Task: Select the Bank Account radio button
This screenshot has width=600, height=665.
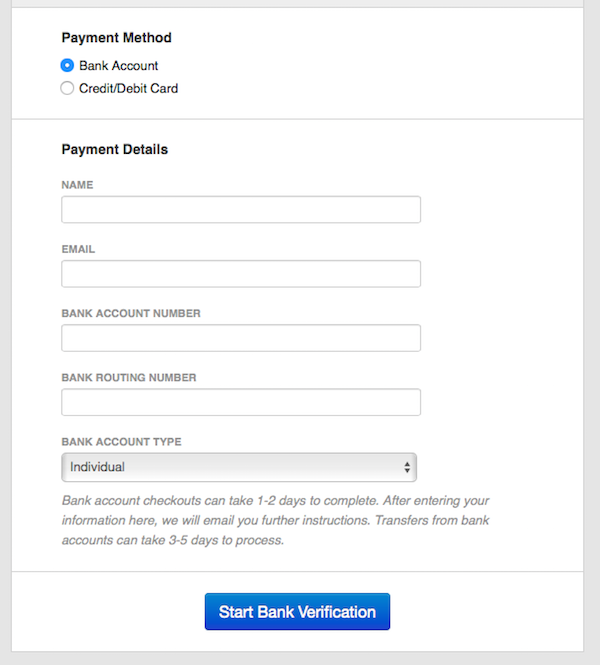Action: (x=67, y=66)
